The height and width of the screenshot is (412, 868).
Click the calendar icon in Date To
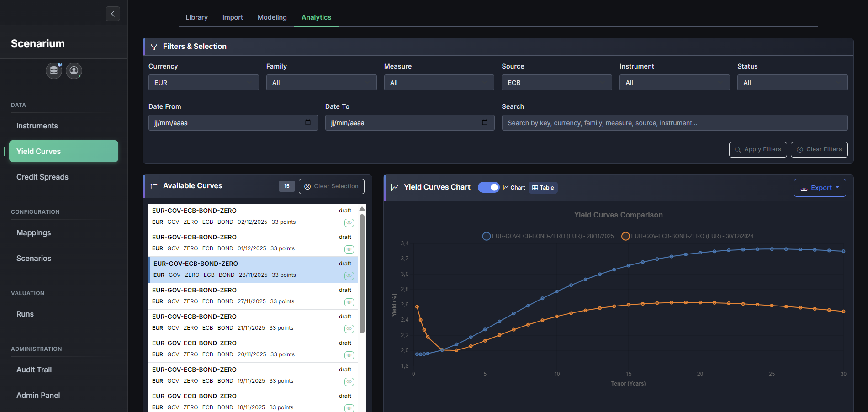point(485,122)
